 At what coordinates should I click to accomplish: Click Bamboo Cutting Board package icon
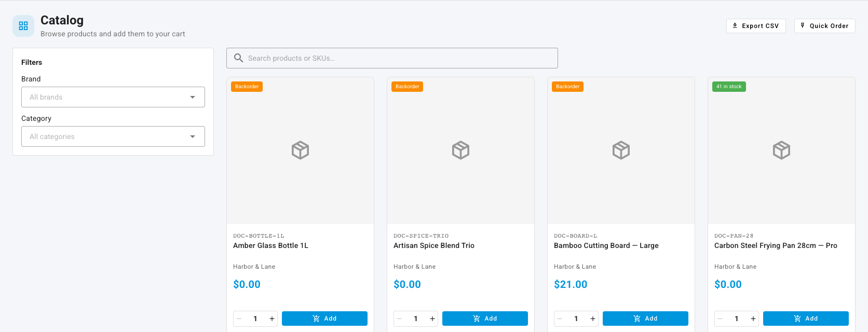[621, 150]
